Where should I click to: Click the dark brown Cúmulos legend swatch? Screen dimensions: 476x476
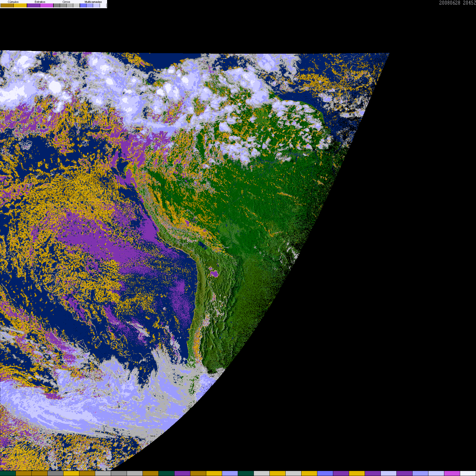7,5
